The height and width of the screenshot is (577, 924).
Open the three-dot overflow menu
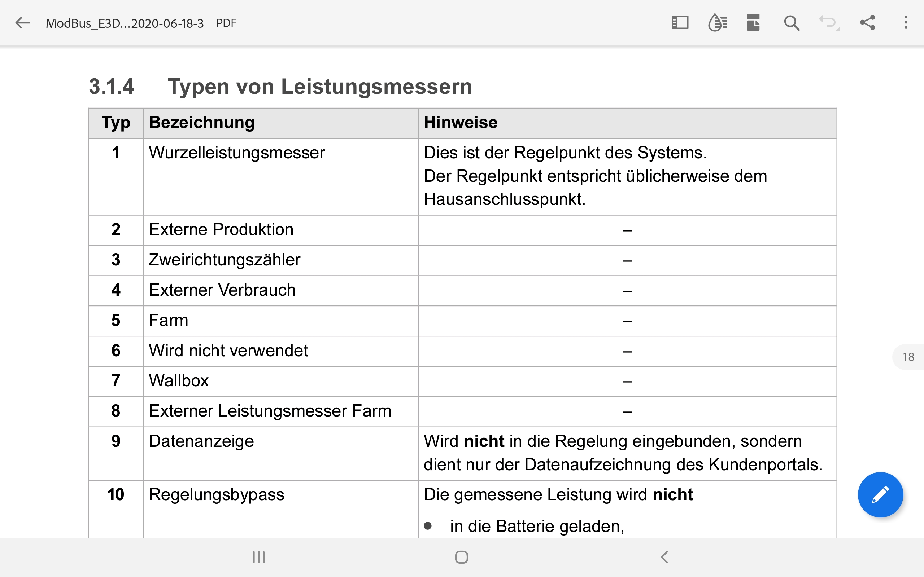[906, 23]
